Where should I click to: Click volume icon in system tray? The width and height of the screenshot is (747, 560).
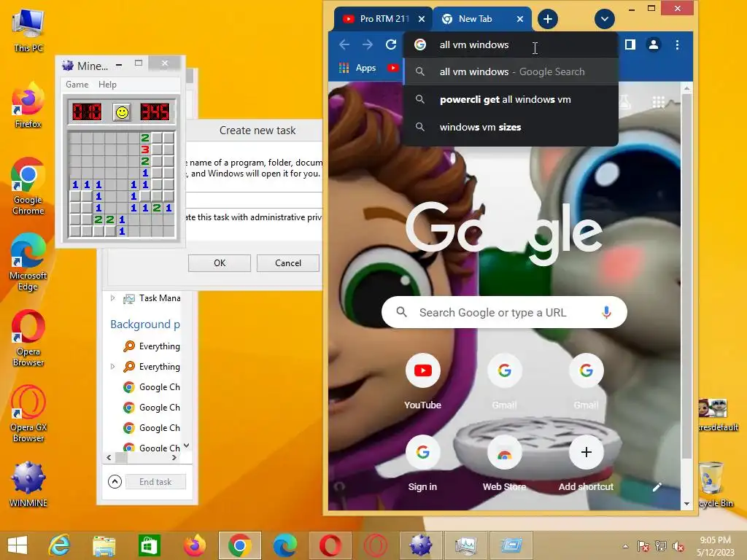click(678, 546)
